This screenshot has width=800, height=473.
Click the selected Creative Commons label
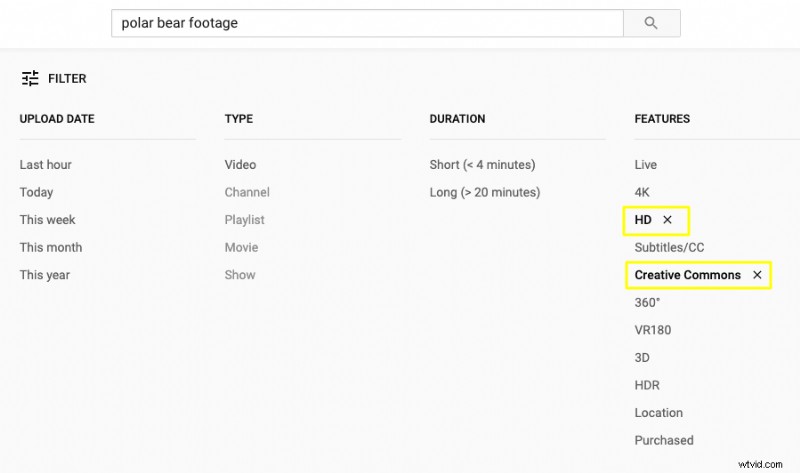(x=687, y=275)
